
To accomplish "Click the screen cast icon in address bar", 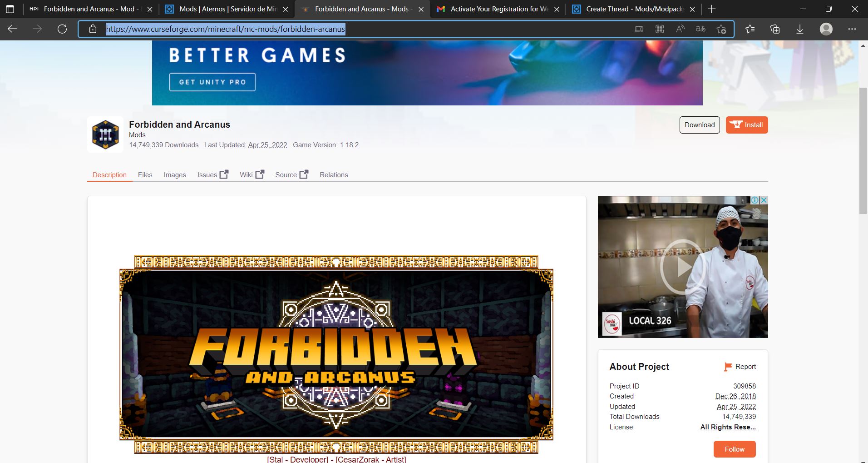I will click(x=639, y=29).
